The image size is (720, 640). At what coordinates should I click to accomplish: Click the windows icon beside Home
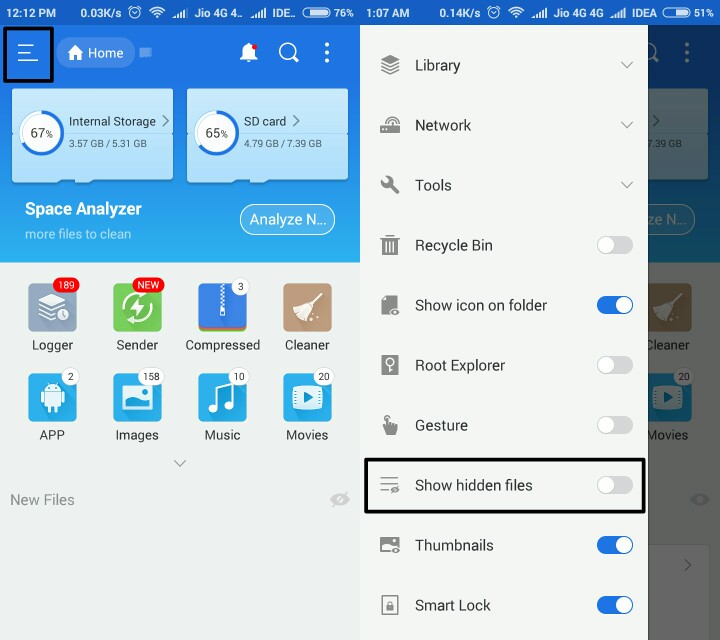click(146, 52)
